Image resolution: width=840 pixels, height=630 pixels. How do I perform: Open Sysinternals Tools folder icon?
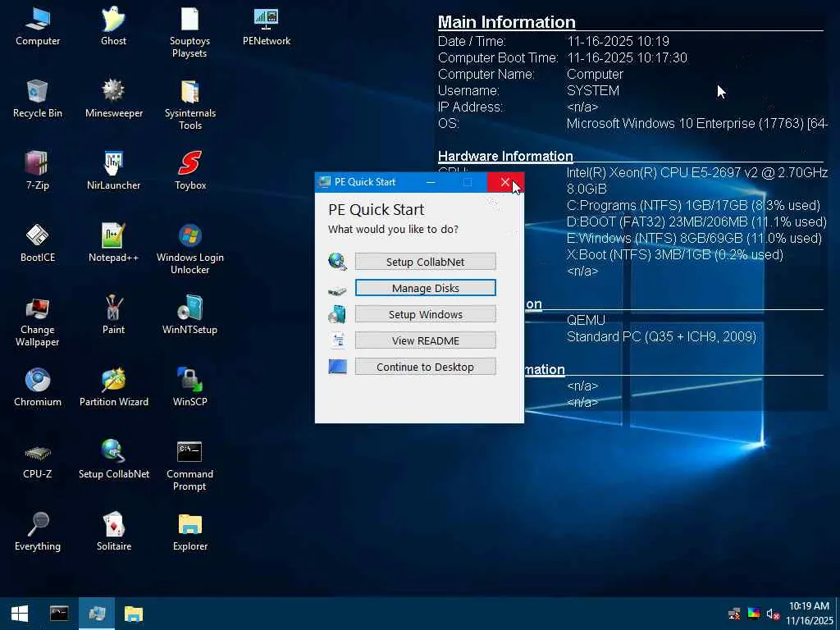point(189,105)
